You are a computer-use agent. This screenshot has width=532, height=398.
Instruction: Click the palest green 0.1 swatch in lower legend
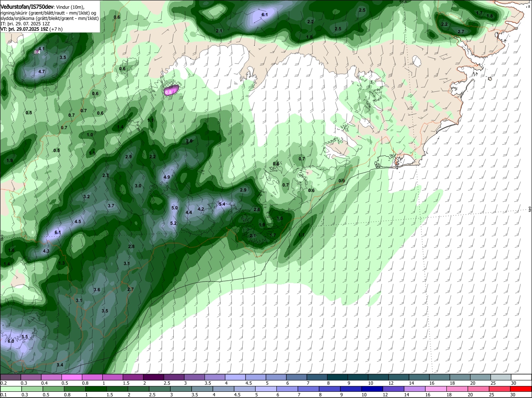tap(10, 389)
